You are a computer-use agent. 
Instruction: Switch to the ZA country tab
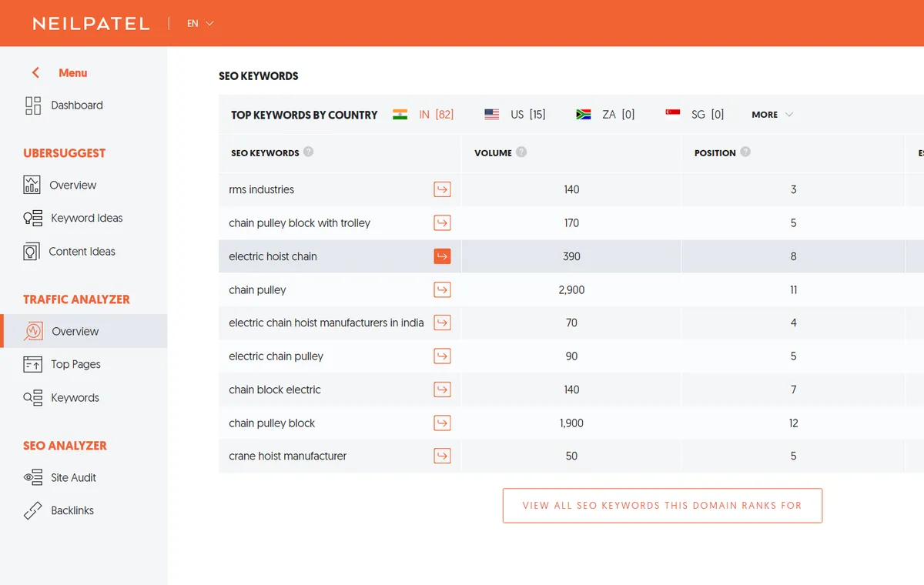[x=606, y=115]
